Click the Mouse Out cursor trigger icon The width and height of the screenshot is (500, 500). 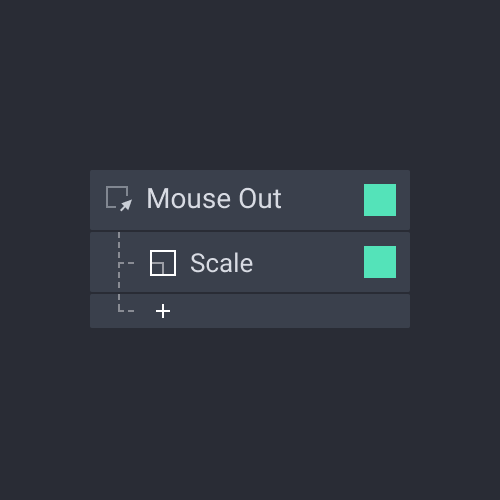[x=119, y=199]
